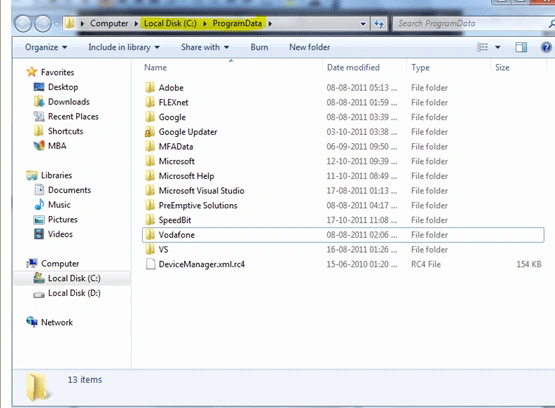Click the Forward navigation arrow button
Screen dimensions: 555x408
tap(43, 24)
